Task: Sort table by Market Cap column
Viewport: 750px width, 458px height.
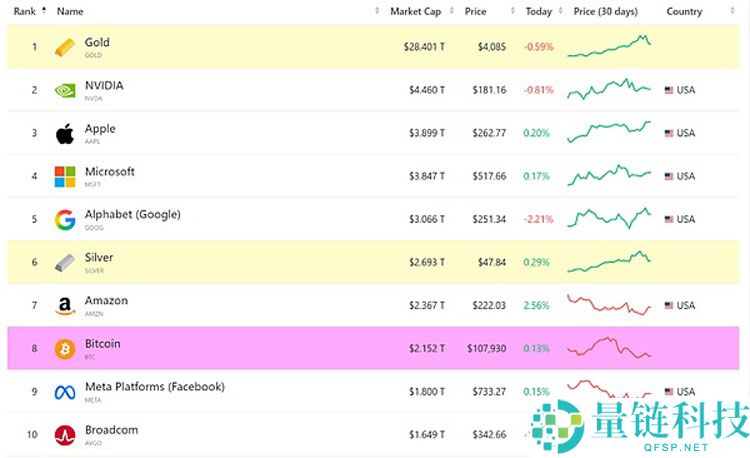Action: tap(413, 11)
